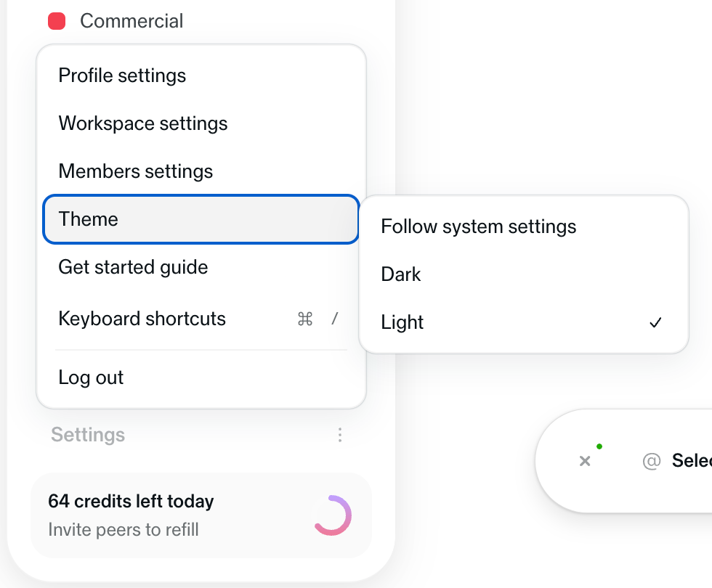Choose Follow system settings theme
Image resolution: width=712 pixels, height=588 pixels.
[x=478, y=226]
